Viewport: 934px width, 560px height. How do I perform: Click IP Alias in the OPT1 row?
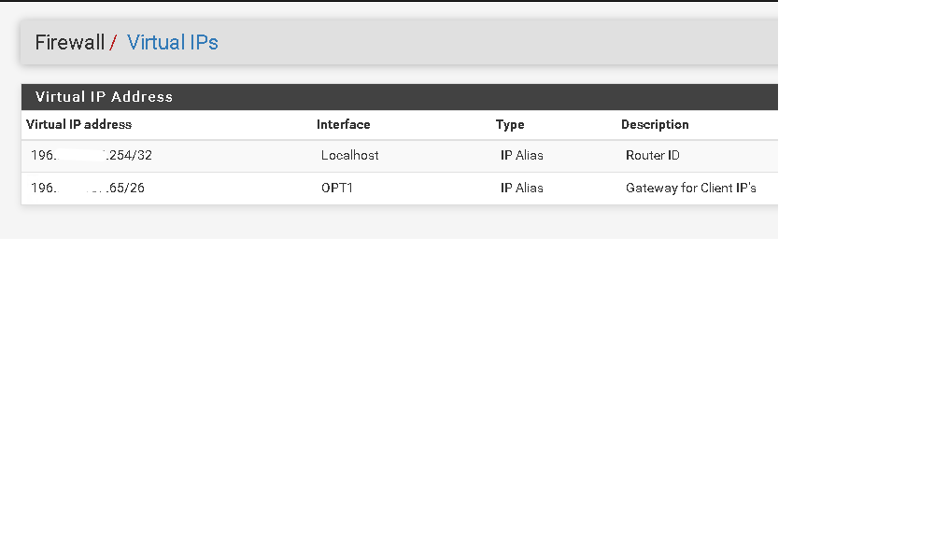click(522, 188)
